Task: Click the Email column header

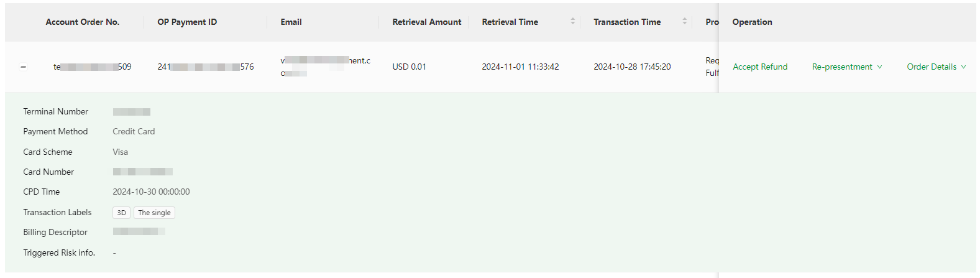Action: 291,22
